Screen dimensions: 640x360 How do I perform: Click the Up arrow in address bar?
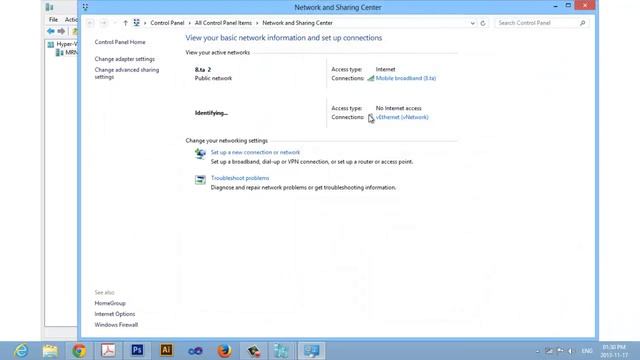pyautogui.click(x=125, y=23)
